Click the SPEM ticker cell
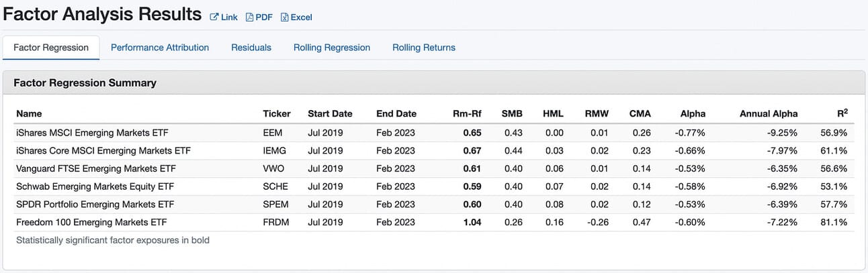 pyautogui.click(x=276, y=204)
